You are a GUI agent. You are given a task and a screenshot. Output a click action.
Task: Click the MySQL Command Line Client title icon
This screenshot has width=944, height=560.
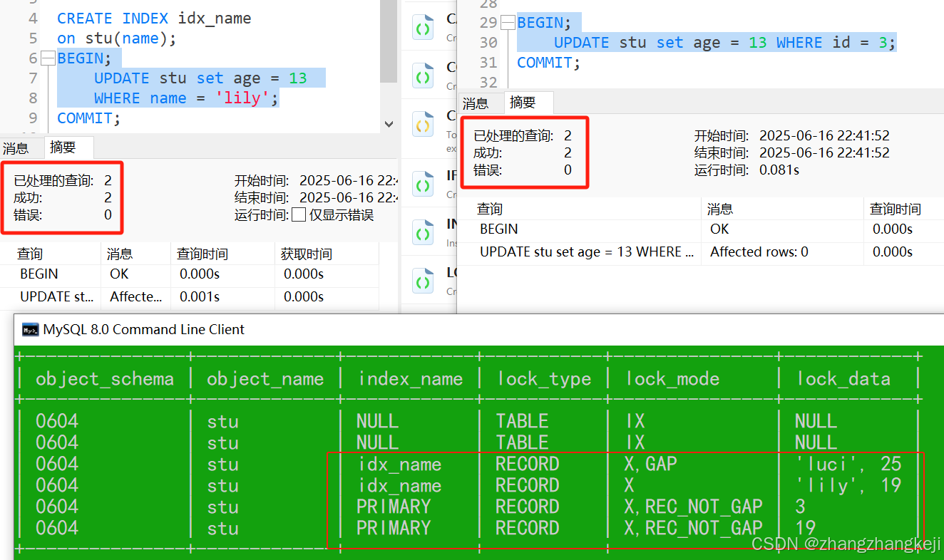pos(30,329)
